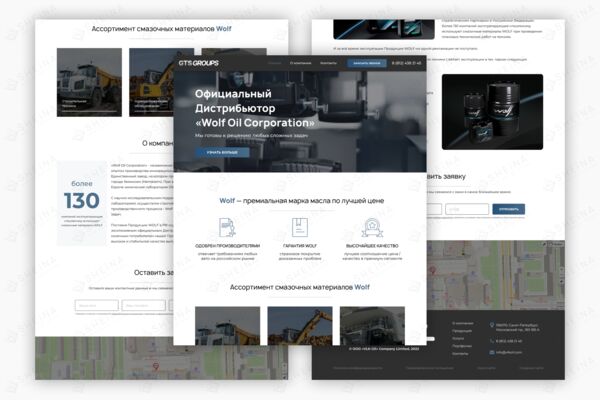Click the Wolf product banner image at the top of the right page
Viewport: 600px width, 400px height.
pos(384,29)
